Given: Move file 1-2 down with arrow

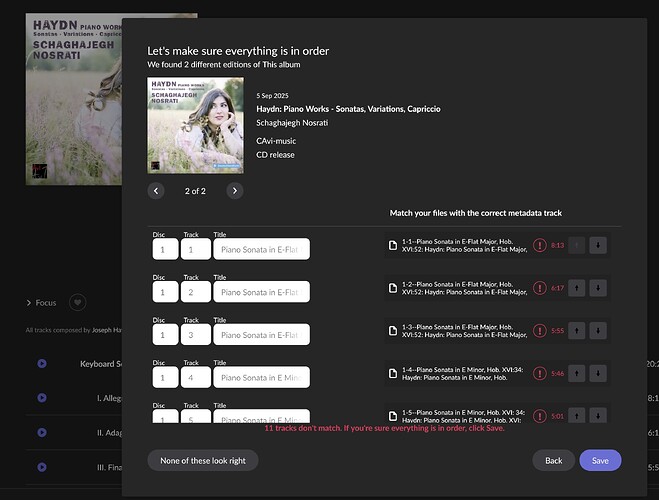Looking at the screenshot, I should click(598, 288).
